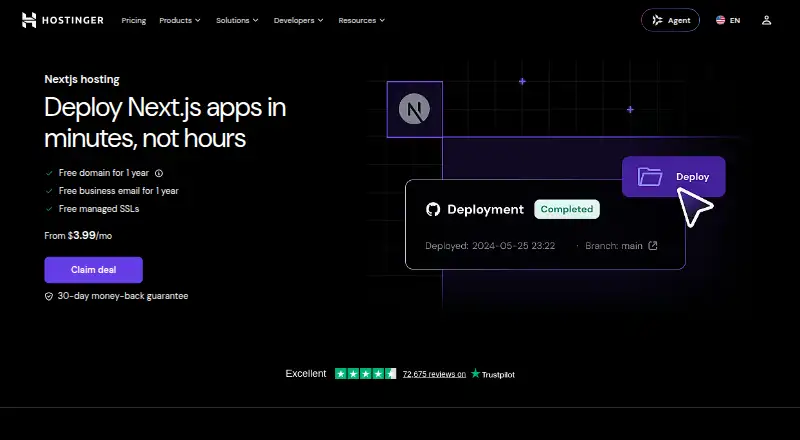Click the Deploy label in the illustration
Image resolution: width=800 pixels, height=440 pixels.
click(x=692, y=177)
